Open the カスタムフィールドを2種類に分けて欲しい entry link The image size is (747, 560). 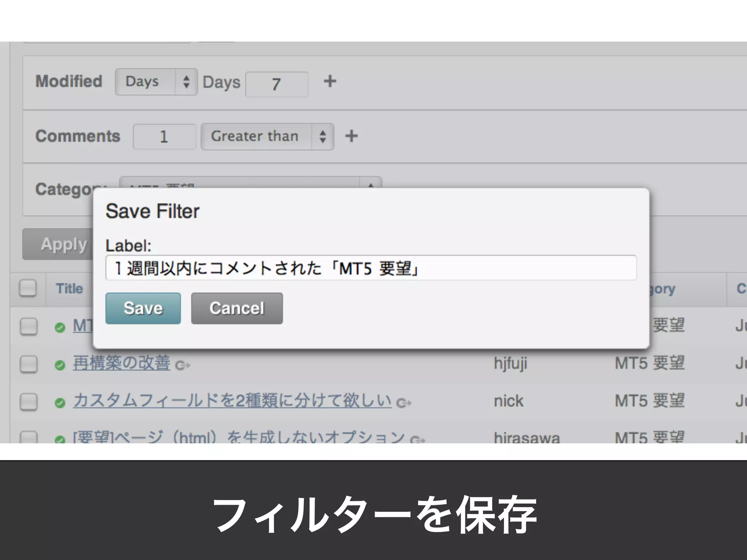click(x=232, y=400)
